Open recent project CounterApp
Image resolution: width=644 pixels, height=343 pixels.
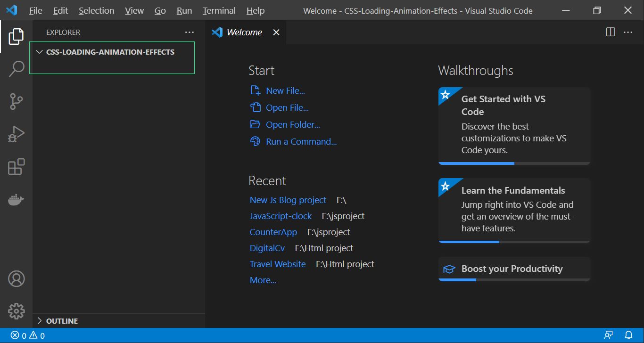tap(273, 232)
